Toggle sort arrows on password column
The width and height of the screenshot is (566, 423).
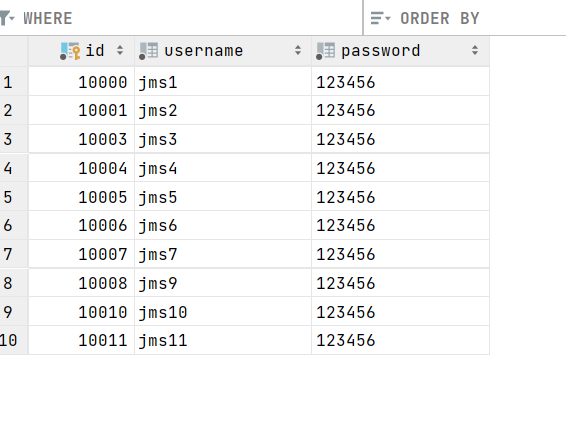point(475,50)
